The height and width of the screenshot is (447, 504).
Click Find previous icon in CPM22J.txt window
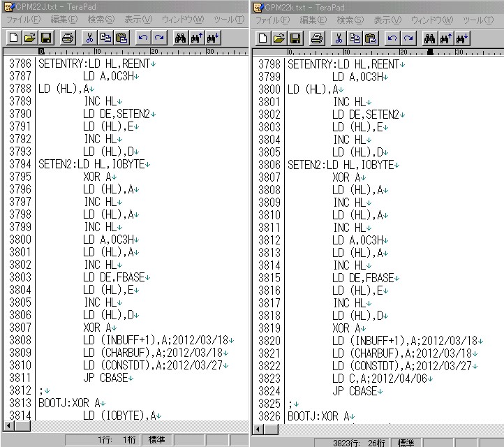click(196, 38)
